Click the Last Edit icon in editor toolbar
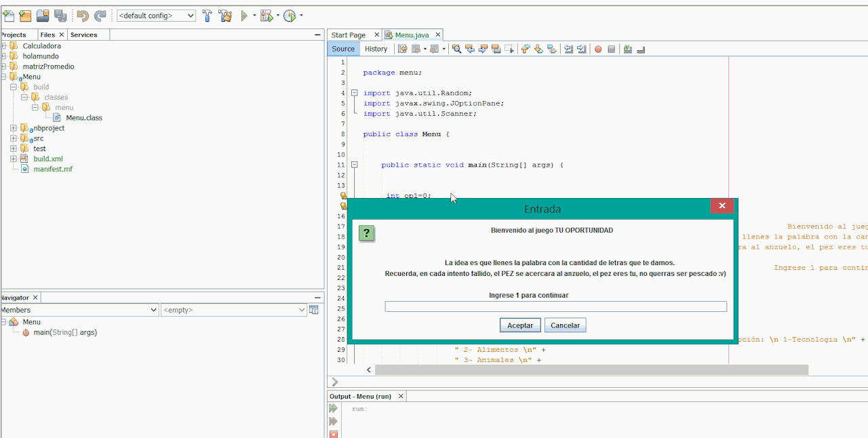This screenshot has width=868, height=438. tap(402, 49)
